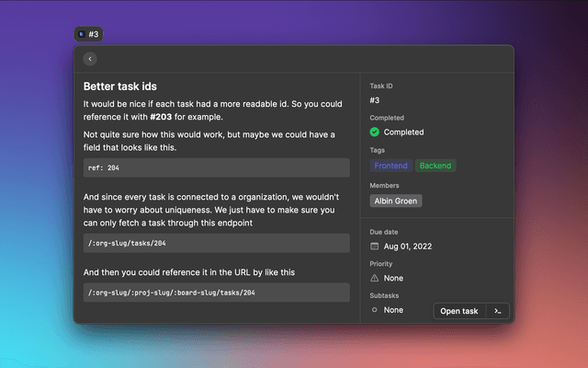
Task: Click the task ID #3 value
Action: click(375, 100)
